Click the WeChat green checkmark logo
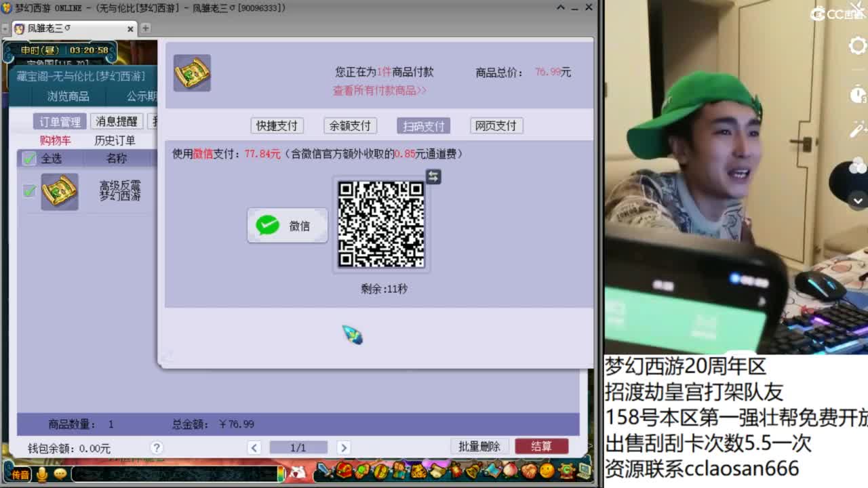868x488 pixels. pyautogui.click(x=268, y=225)
